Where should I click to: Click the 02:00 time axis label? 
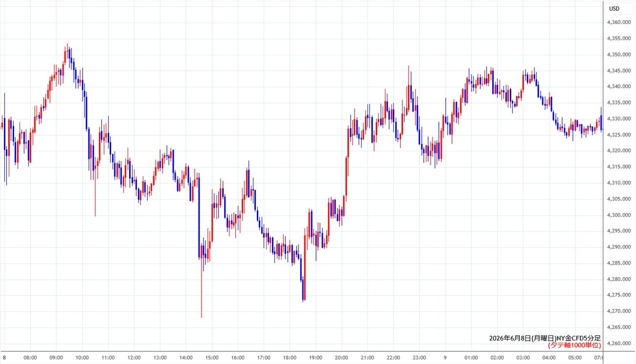point(497,358)
